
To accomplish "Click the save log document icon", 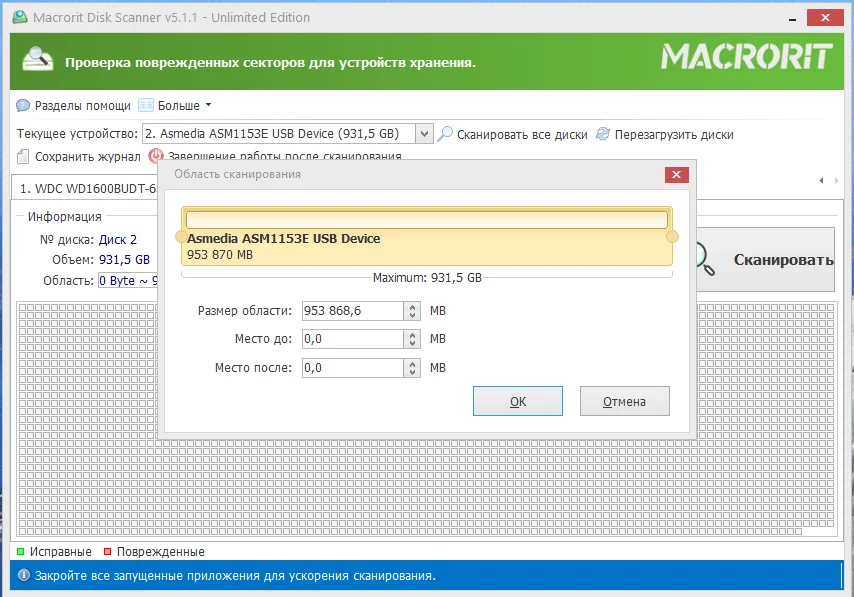I will pos(23,156).
